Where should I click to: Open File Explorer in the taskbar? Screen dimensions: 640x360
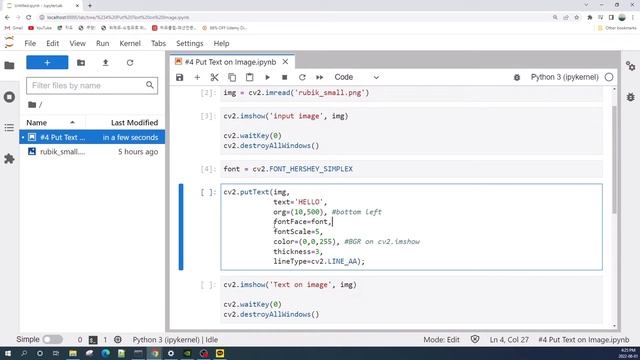coord(73,353)
